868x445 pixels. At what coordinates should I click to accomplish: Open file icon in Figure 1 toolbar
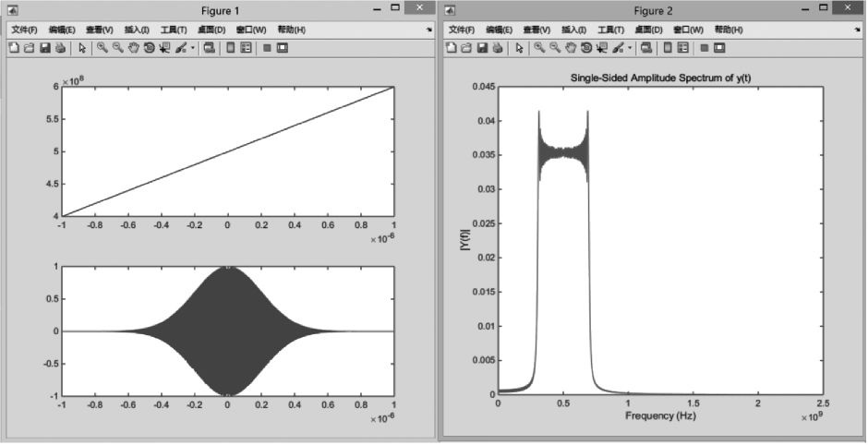[x=29, y=48]
